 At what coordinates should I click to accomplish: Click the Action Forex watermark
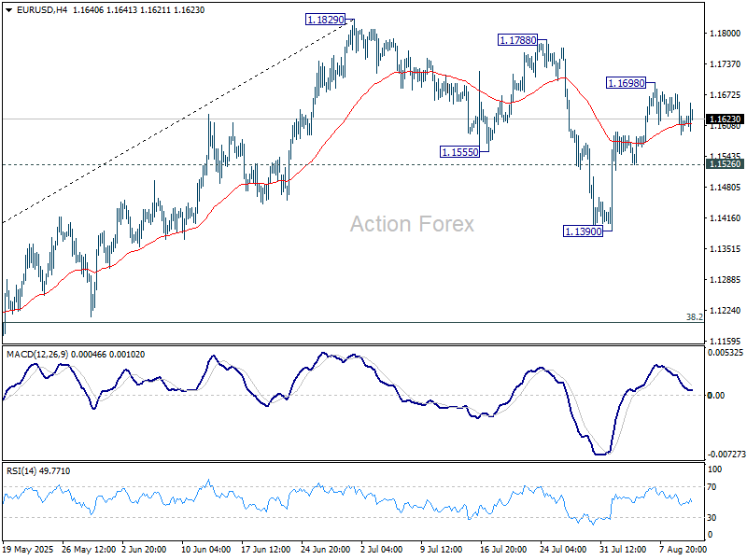(x=412, y=224)
